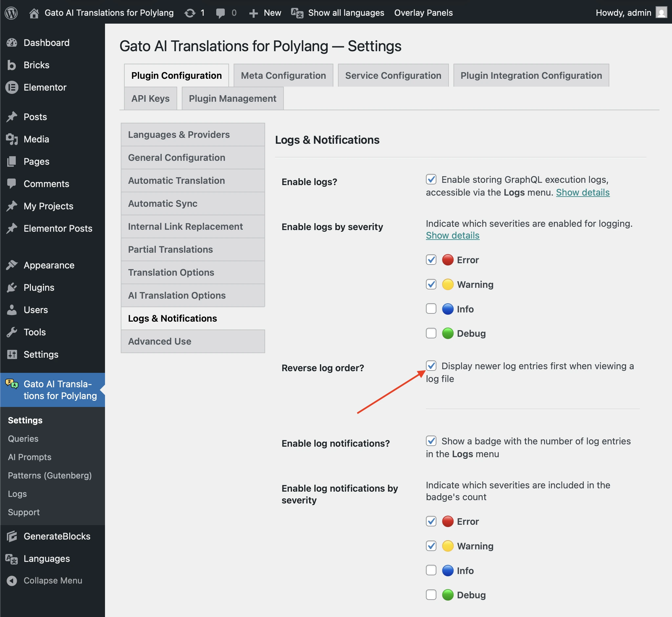Click the GenerateBlocks sidebar icon
This screenshot has height=617, width=672.
(x=12, y=536)
